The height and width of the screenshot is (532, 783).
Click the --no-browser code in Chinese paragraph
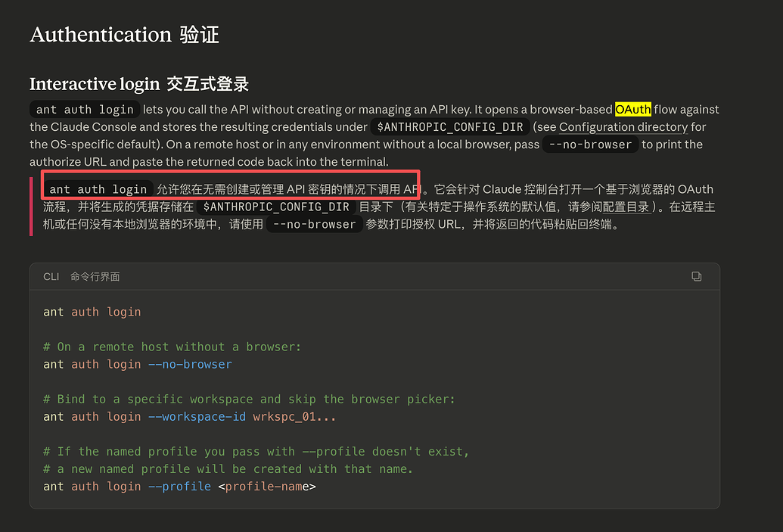[315, 224]
